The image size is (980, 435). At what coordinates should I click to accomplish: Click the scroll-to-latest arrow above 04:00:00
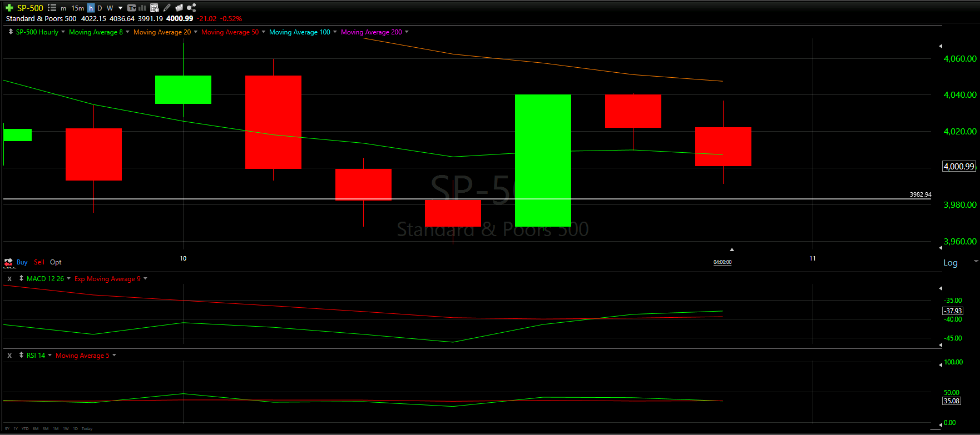732,249
